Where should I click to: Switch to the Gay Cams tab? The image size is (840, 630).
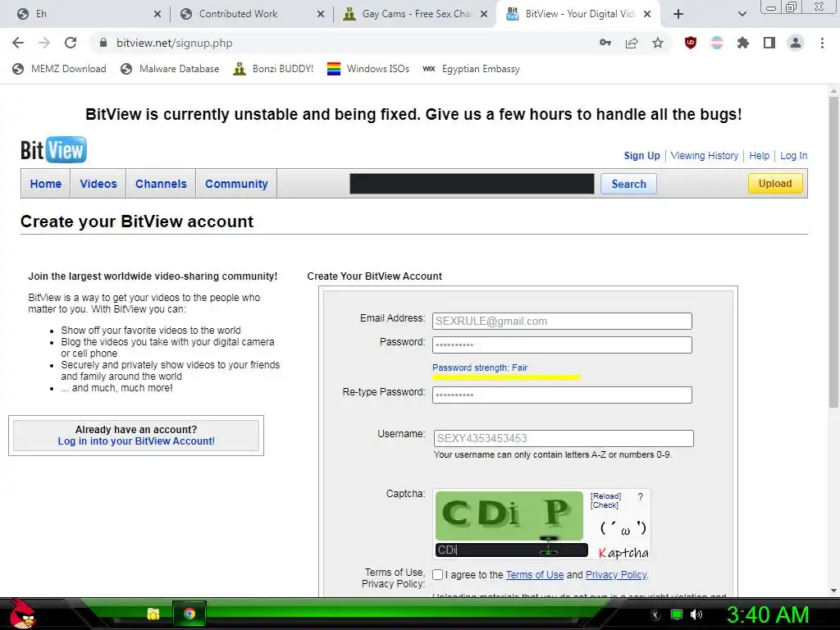pos(416,14)
